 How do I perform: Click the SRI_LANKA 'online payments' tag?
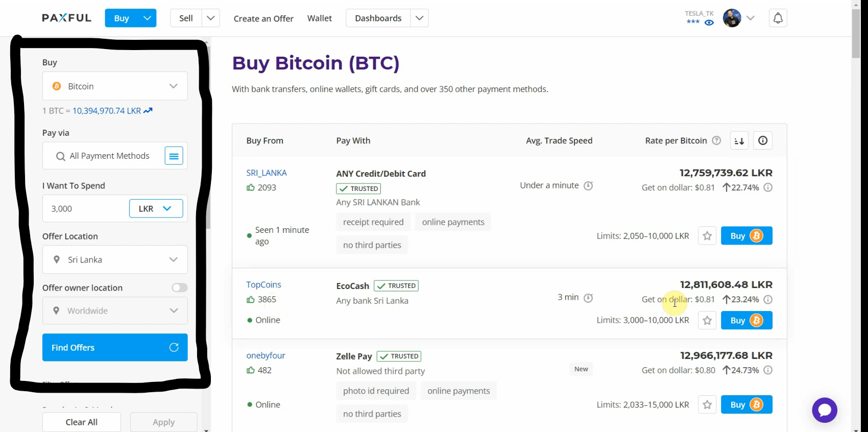[453, 222]
